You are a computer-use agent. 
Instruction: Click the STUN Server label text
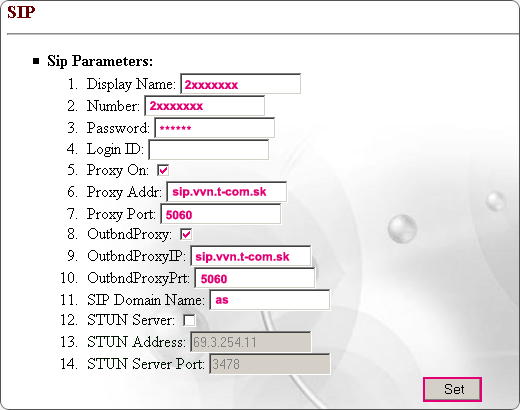click(x=131, y=320)
